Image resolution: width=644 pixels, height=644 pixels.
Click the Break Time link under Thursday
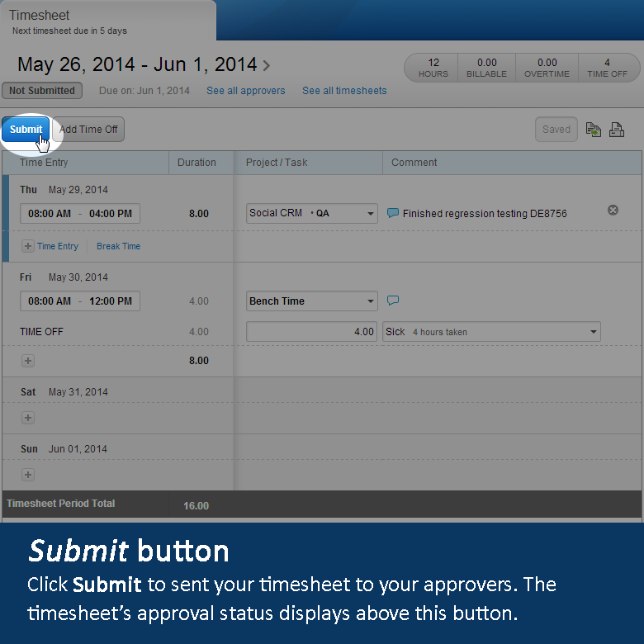pyautogui.click(x=118, y=246)
